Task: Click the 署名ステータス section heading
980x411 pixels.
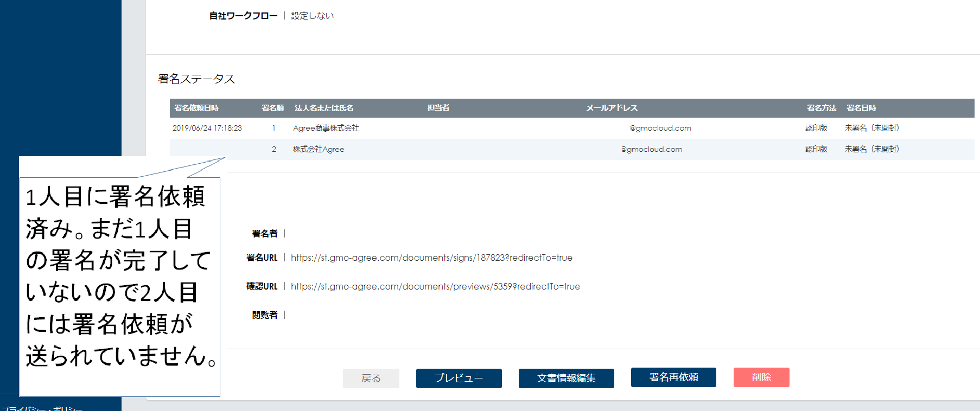Action: (x=196, y=79)
